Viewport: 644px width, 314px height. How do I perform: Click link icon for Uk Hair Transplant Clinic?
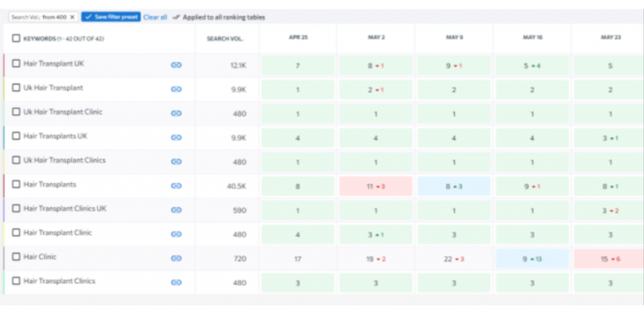point(176,113)
